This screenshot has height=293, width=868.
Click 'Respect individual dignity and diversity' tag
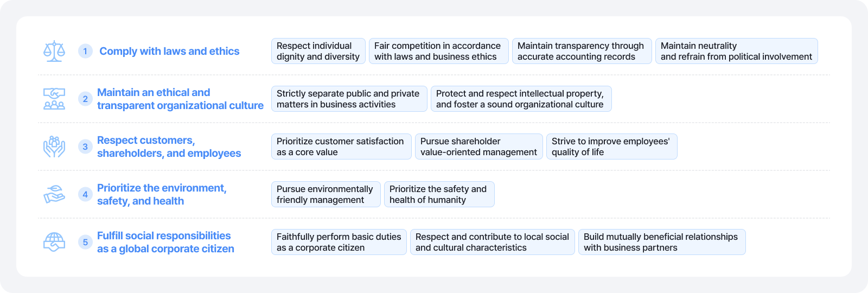point(318,51)
